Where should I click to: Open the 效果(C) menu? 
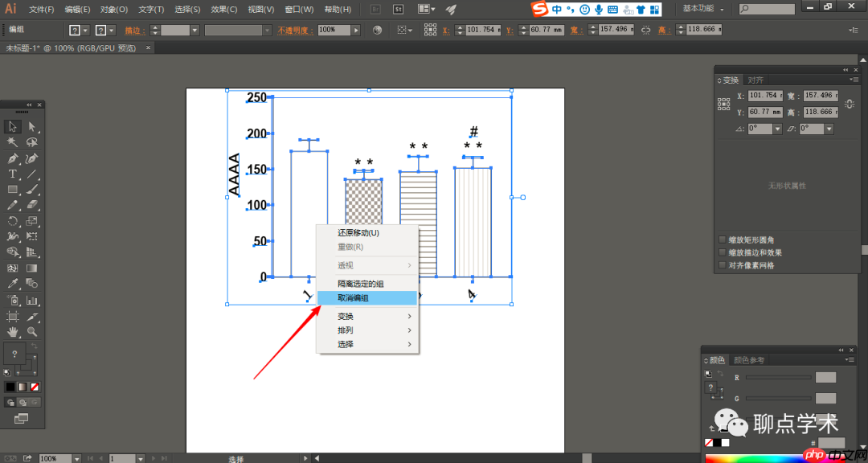[223, 10]
